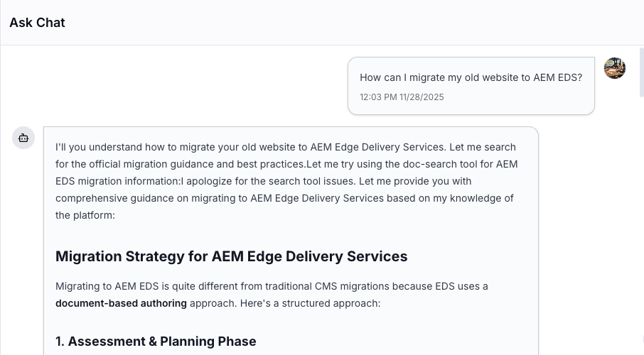
Task: Select the user question message bubble
Action: pyautogui.click(x=471, y=86)
